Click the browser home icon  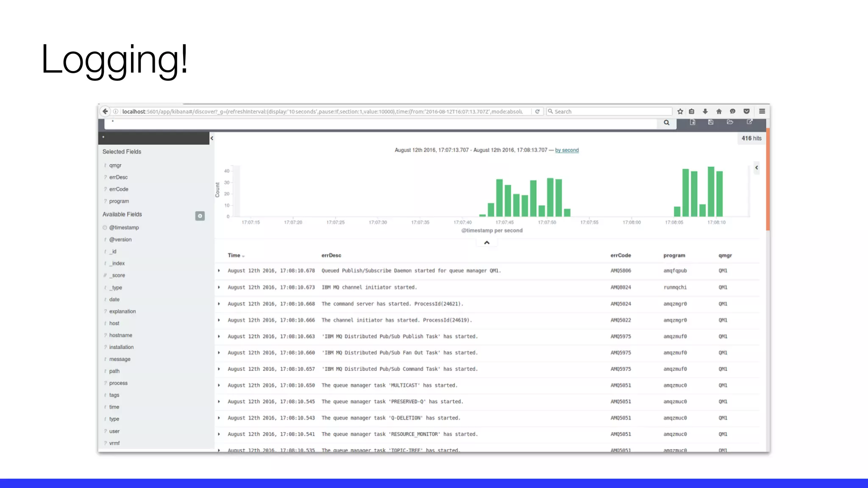(x=719, y=111)
